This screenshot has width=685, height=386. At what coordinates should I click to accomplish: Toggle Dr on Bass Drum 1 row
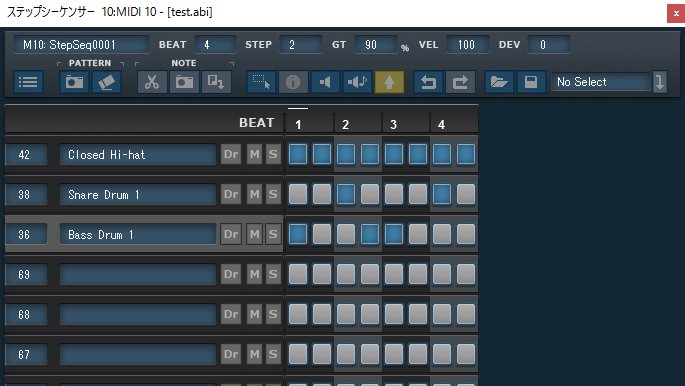tap(231, 234)
